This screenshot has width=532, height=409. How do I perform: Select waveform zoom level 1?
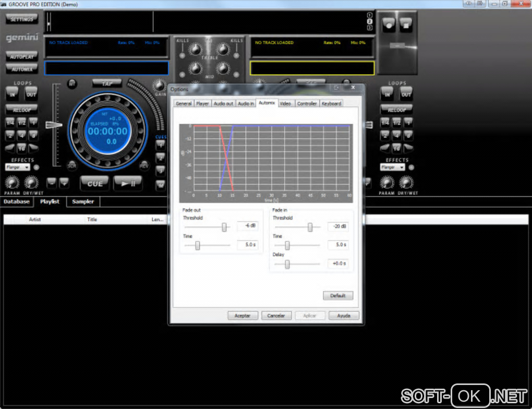tap(369, 15)
